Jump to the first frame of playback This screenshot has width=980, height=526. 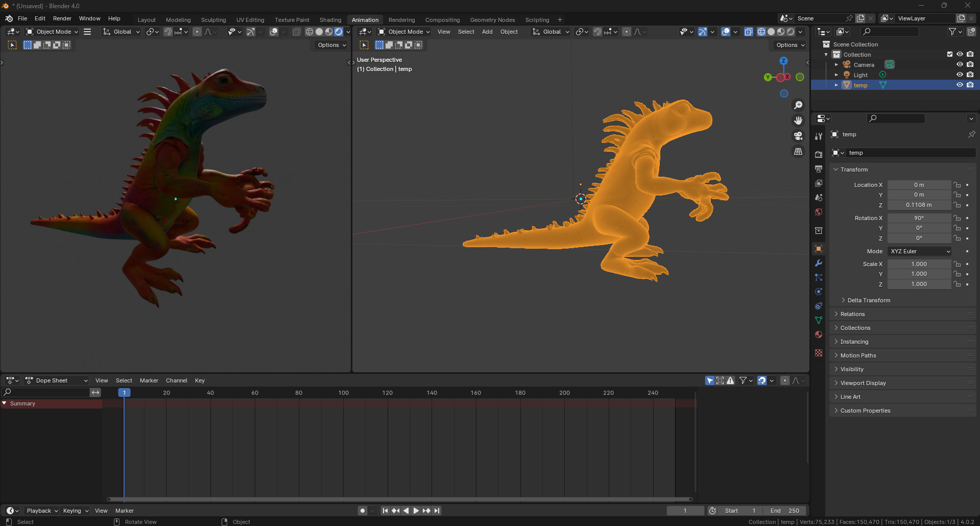click(x=386, y=511)
